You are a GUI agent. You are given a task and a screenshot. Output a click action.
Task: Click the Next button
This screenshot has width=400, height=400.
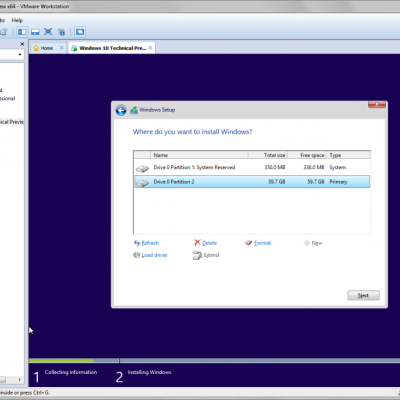tap(363, 295)
